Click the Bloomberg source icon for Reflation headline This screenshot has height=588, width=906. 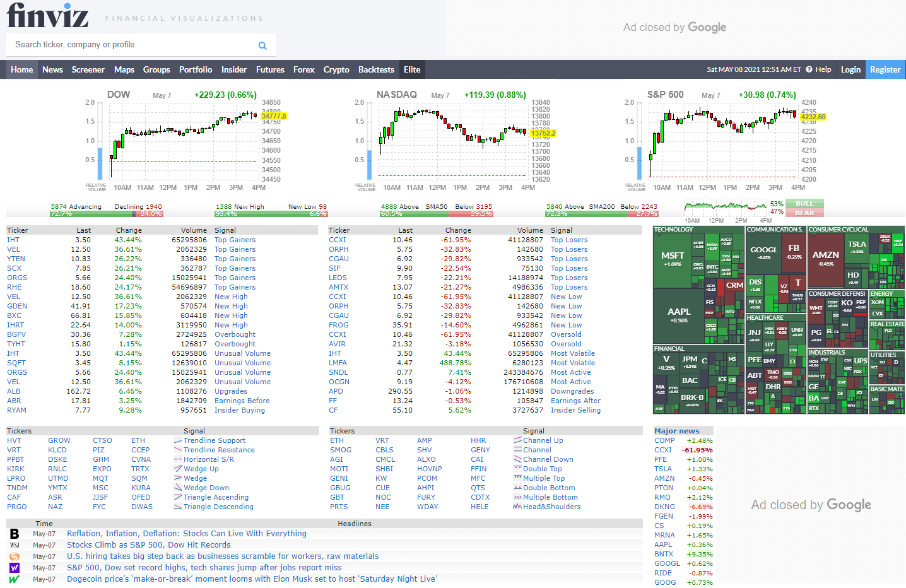[x=15, y=534]
